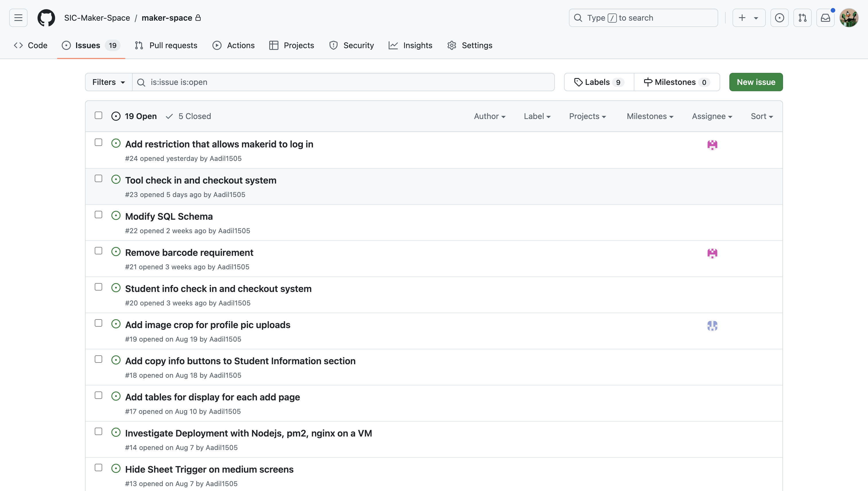Show the 5 Closed issues

click(188, 116)
